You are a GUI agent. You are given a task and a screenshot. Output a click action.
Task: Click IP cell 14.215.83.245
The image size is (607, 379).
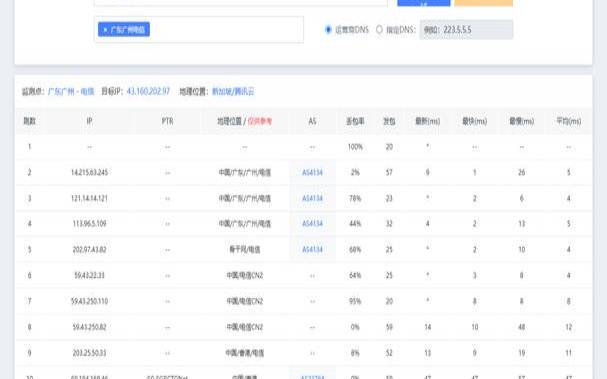pyautogui.click(x=89, y=173)
